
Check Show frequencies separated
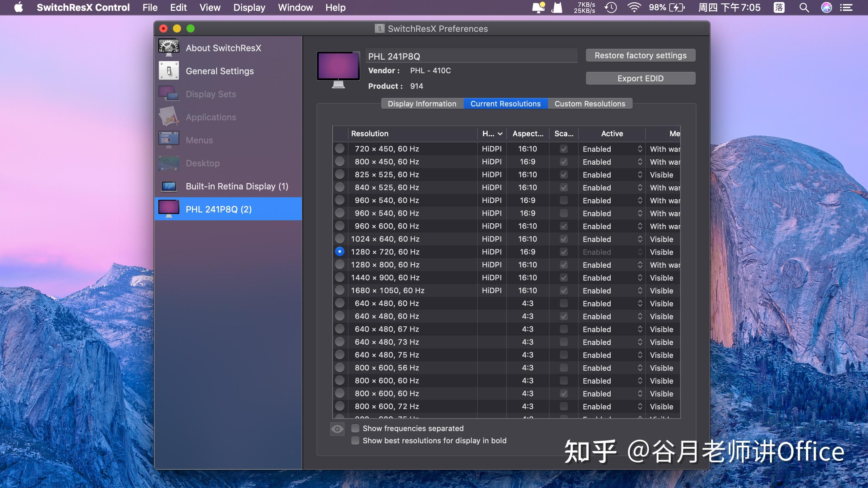(x=355, y=428)
